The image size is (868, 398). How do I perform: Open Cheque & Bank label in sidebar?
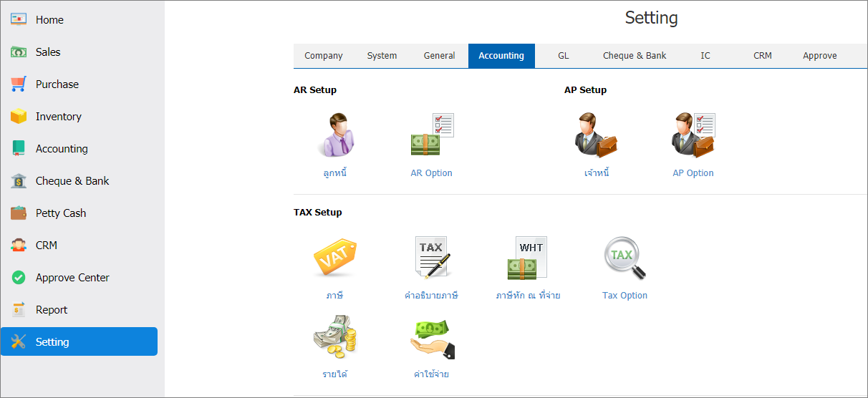coord(72,181)
